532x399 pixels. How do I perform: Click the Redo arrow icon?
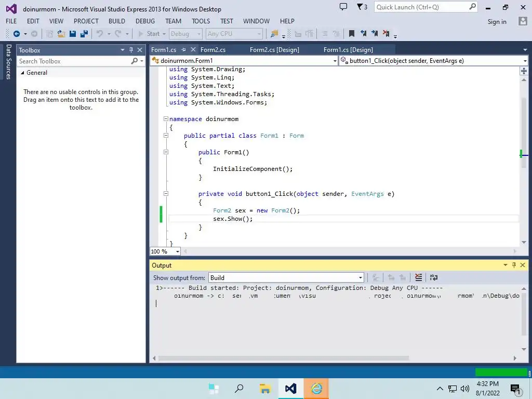[118, 34]
